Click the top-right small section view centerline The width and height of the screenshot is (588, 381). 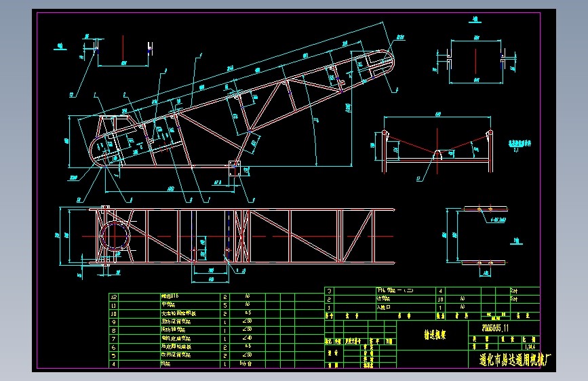[476, 60]
